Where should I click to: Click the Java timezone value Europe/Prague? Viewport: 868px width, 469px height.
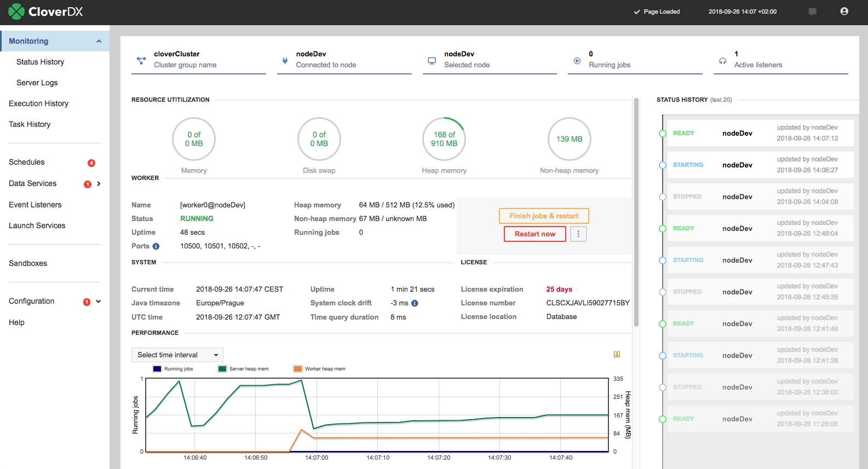point(220,303)
